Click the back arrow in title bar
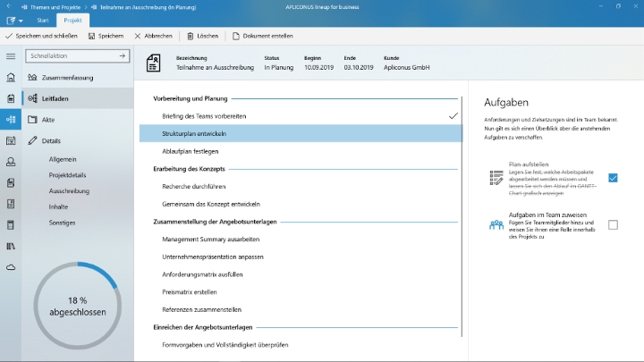This screenshot has width=644, height=362. tap(9, 6)
